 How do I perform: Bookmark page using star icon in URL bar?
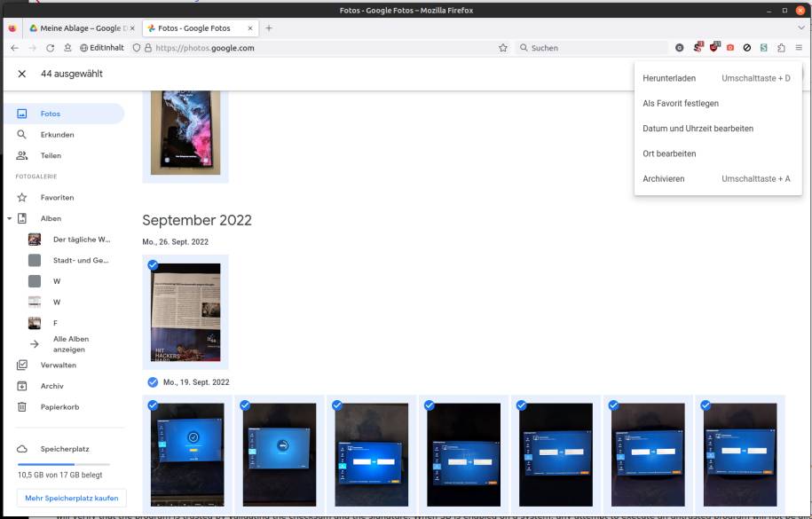point(503,48)
